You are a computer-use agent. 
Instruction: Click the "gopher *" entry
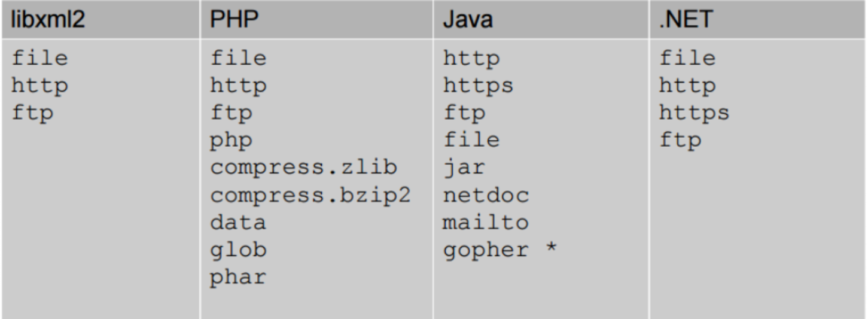(x=500, y=250)
